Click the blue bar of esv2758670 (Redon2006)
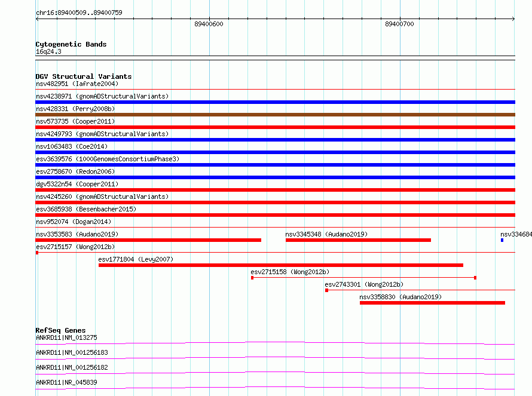Image resolution: width=532 pixels, height=396 pixels. click(275, 177)
